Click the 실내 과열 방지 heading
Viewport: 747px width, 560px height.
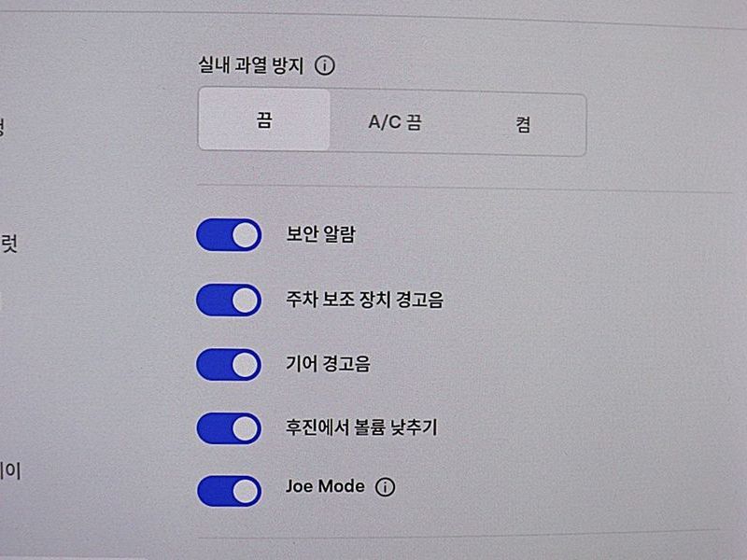[x=251, y=64]
